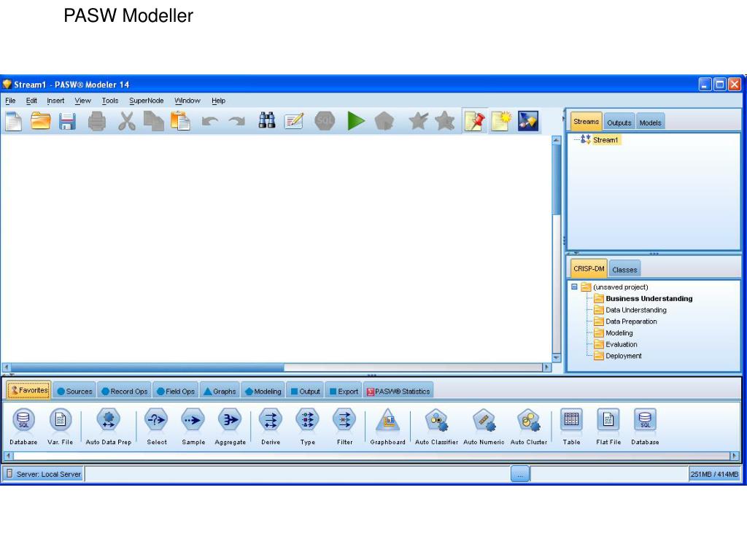Select the Auto Cluster node
747x560 pixels.
coord(529,426)
